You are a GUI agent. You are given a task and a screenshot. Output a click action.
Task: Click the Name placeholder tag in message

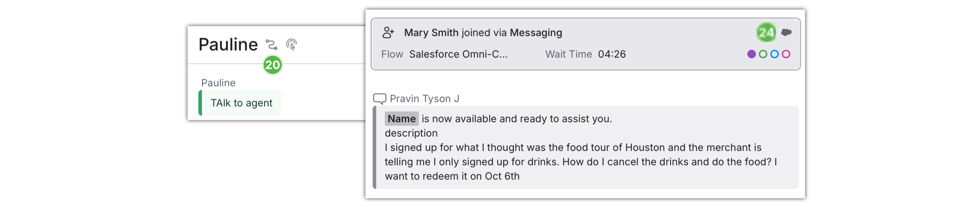[x=401, y=119]
